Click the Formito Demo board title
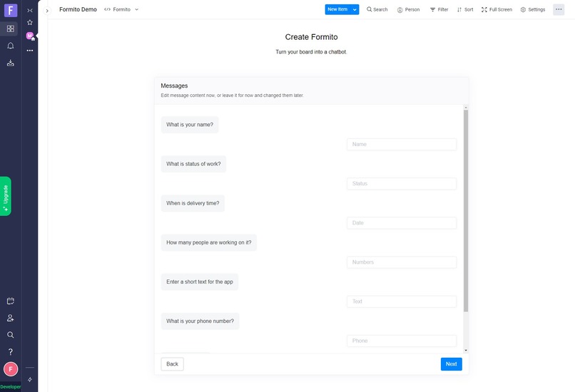 pos(78,9)
